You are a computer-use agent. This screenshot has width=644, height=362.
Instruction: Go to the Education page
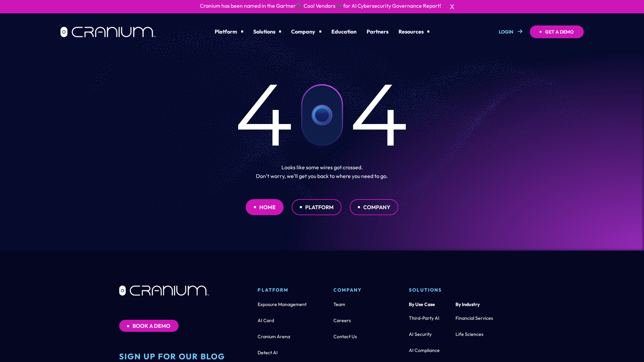click(x=344, y=32)
